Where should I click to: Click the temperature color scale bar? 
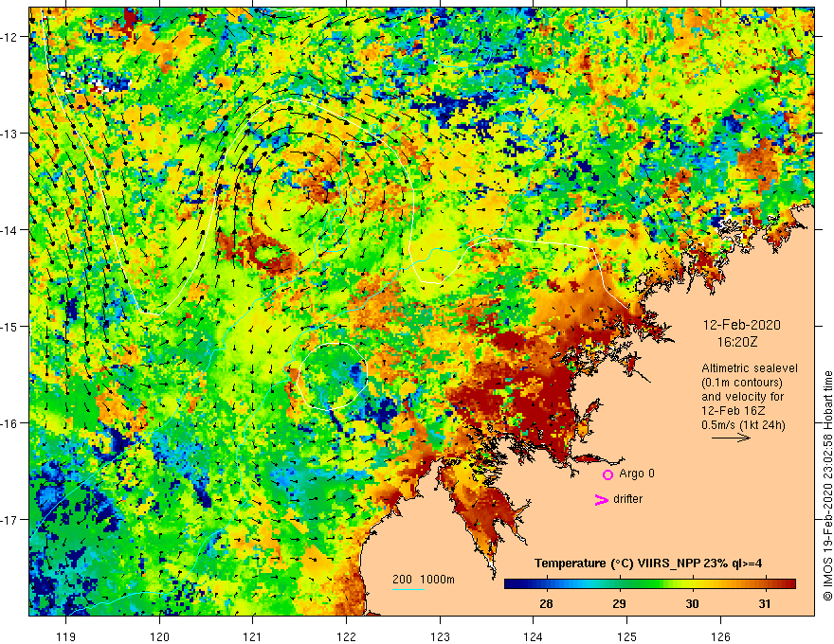[650, 583]
